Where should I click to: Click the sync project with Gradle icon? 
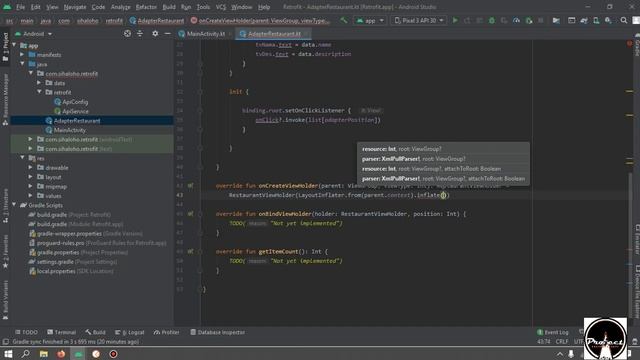584,20
